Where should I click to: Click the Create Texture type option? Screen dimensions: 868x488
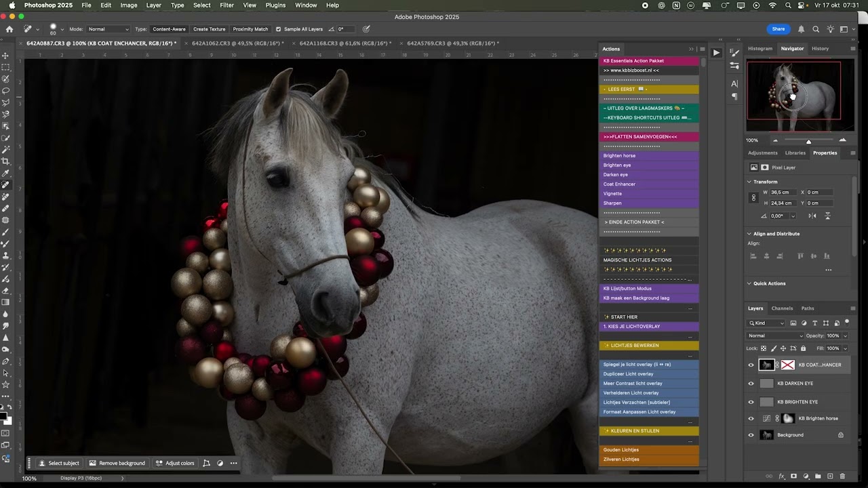tap(209, 29)
